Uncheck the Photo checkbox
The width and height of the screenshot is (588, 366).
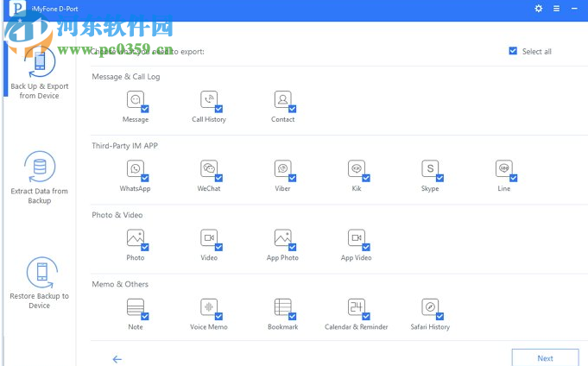tap(145, 248)
